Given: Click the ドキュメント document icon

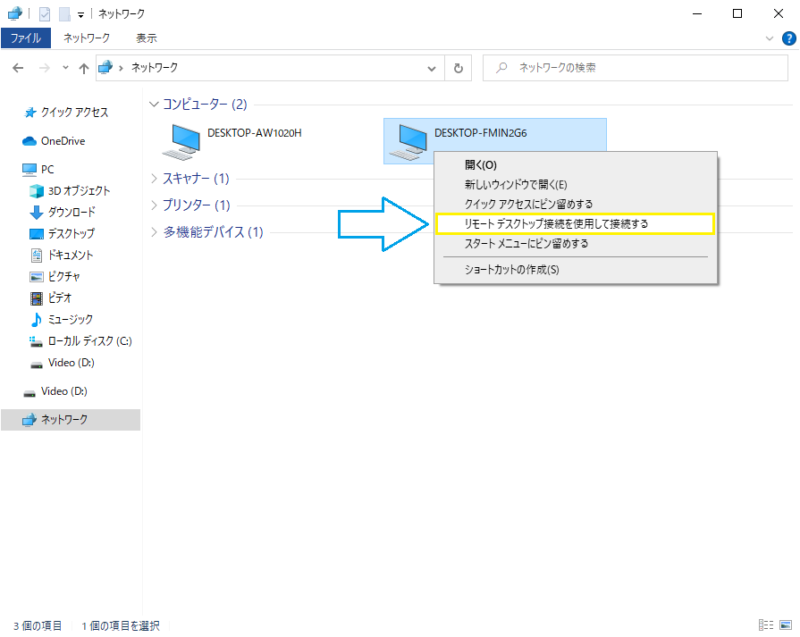Looking at the screenshot, I should click(x=36, y=255).
